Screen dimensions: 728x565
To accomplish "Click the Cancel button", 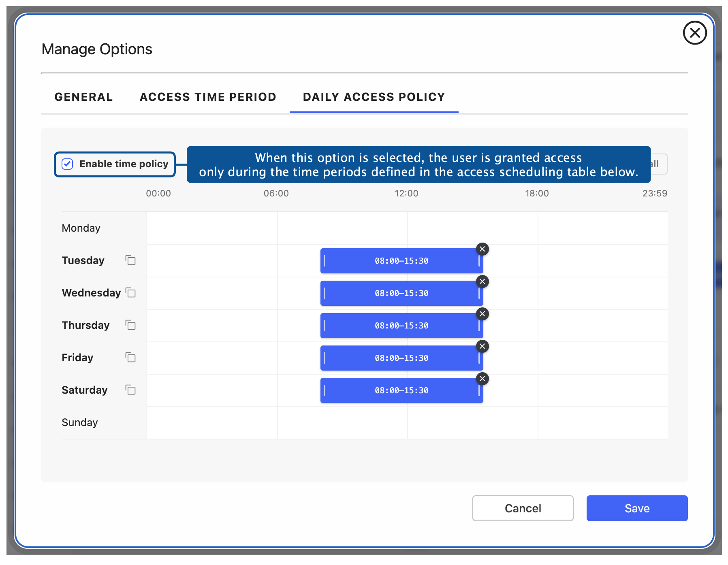I will tap(523, 508).
